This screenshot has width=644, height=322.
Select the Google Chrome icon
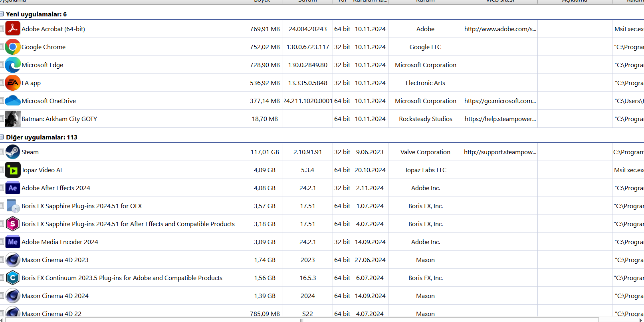13,47
